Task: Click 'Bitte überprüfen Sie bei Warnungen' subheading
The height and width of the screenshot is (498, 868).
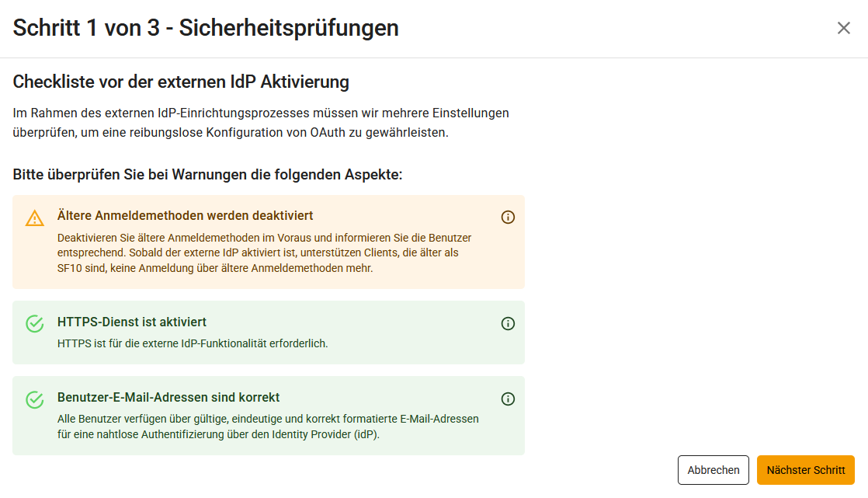Action: (x=207, y=174)
